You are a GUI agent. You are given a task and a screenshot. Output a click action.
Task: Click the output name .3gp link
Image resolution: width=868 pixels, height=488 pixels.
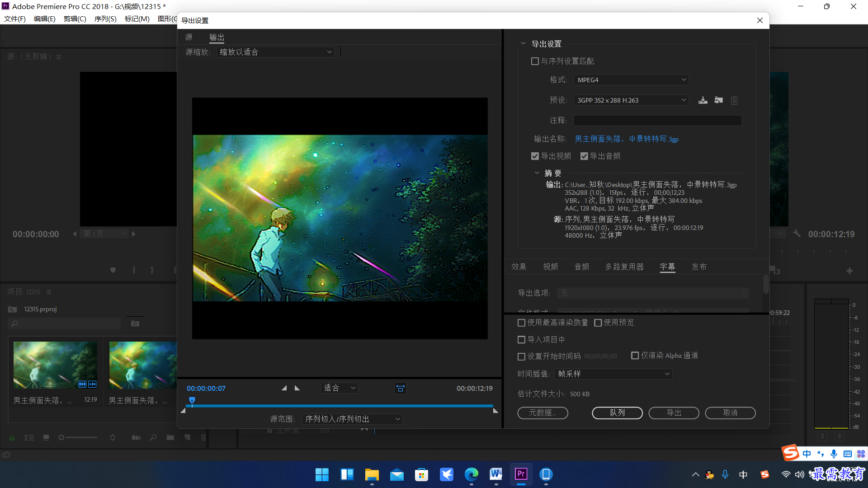point(627,139)
